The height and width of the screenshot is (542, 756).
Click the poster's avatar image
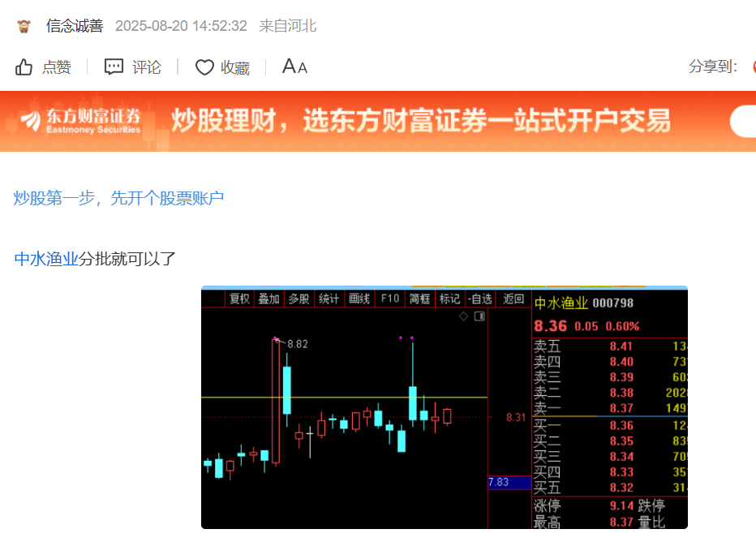pyautogui.click(x=24, y=26)
